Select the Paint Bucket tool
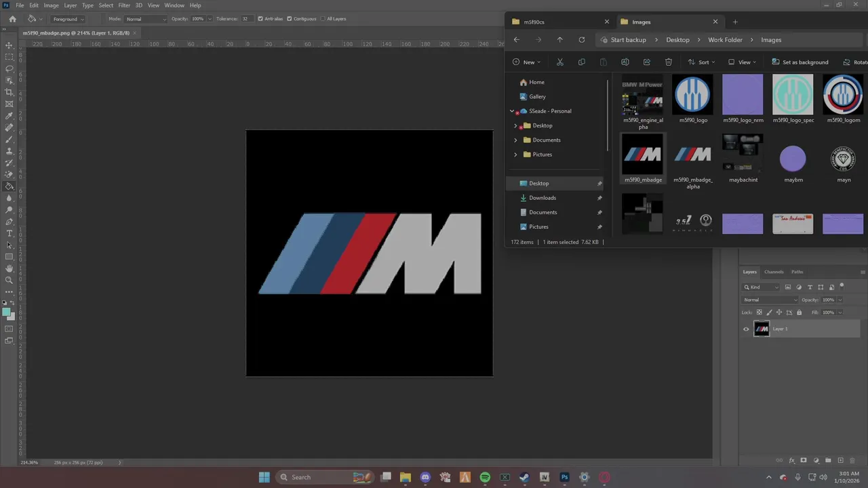Screen dimensions: 868x488 pyautogui.click(x=9, y=186)
